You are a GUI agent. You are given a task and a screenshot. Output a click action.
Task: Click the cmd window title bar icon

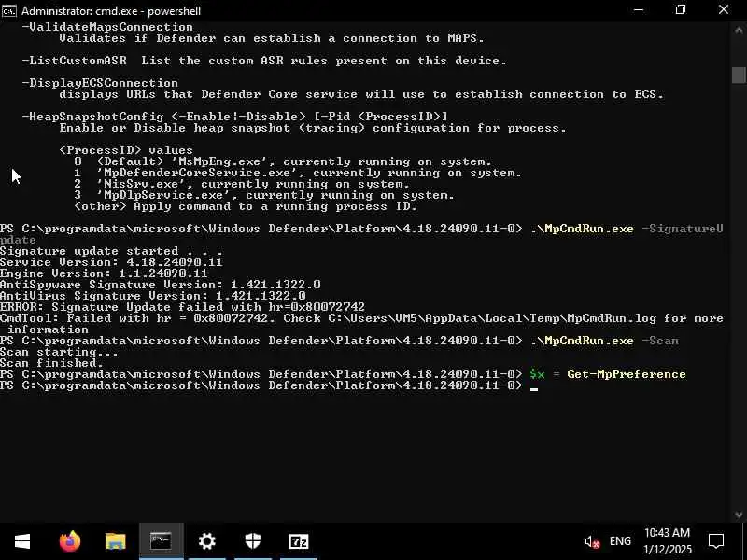click(9, 10)
